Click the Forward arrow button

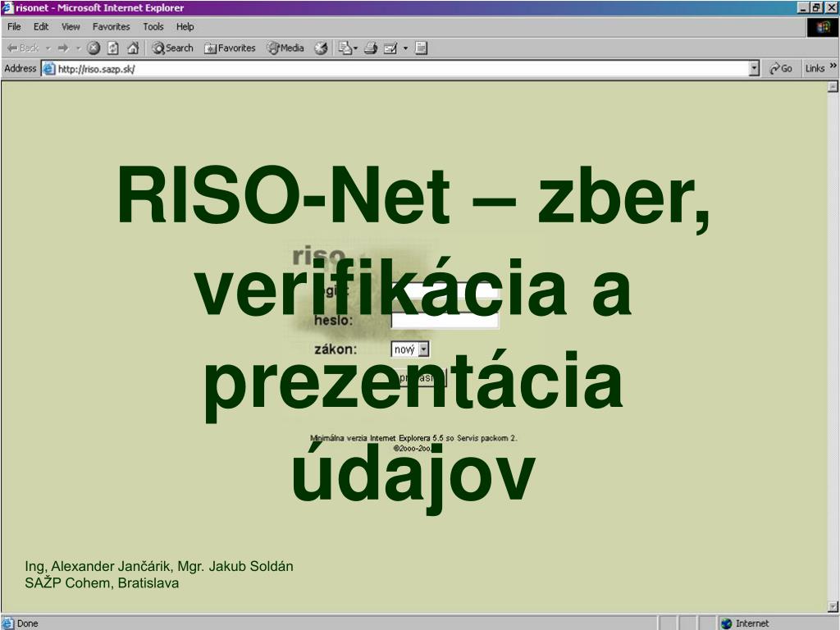click(63, 48)
